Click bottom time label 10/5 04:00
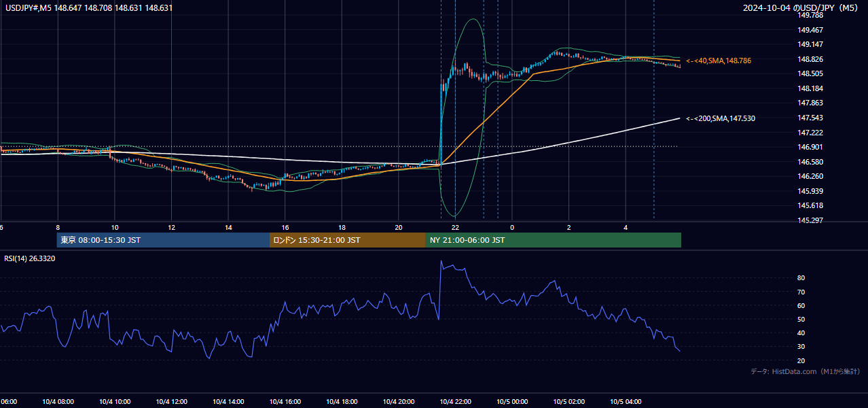The height and width of the screenshot is (408, 868). [626, 402]
